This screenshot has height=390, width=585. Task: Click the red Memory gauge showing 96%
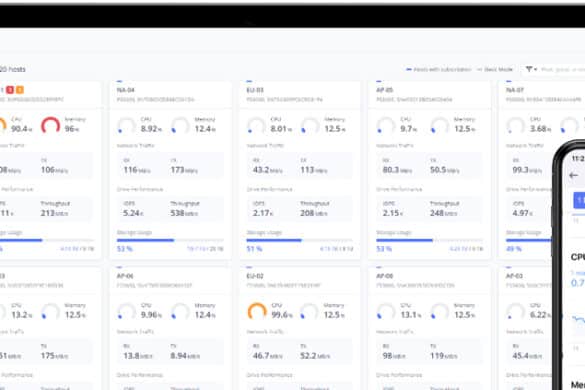pyautogui.click(x=50, y=125)
